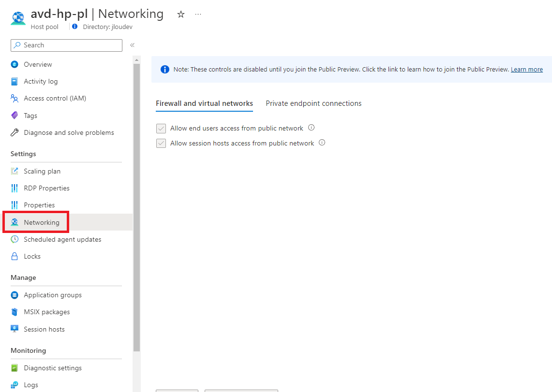
Task: Go to Access control (IAM)
Action: (x=55, y=99)
